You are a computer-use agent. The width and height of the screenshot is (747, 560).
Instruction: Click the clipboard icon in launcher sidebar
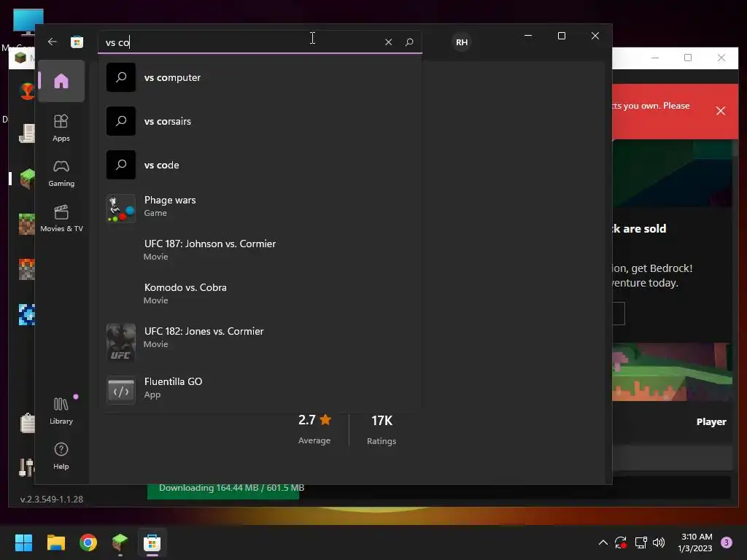click(28, 422)
